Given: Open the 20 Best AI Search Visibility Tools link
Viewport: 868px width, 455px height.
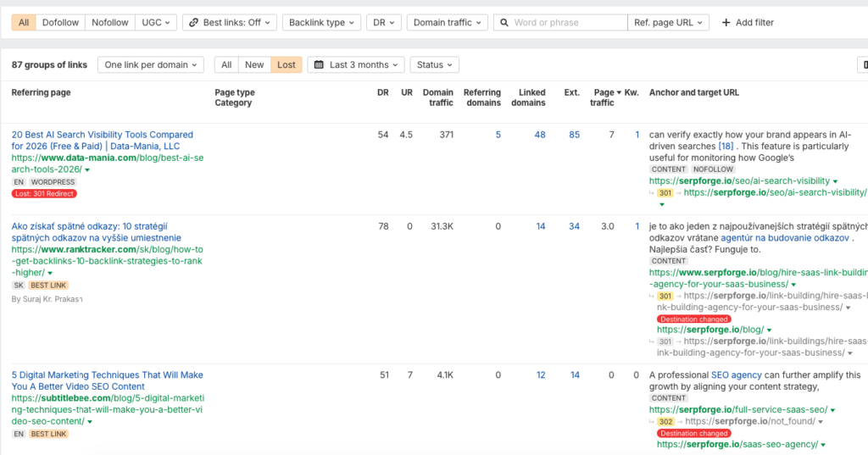Looking at the screenshot, I should click(x=103, y=141).
